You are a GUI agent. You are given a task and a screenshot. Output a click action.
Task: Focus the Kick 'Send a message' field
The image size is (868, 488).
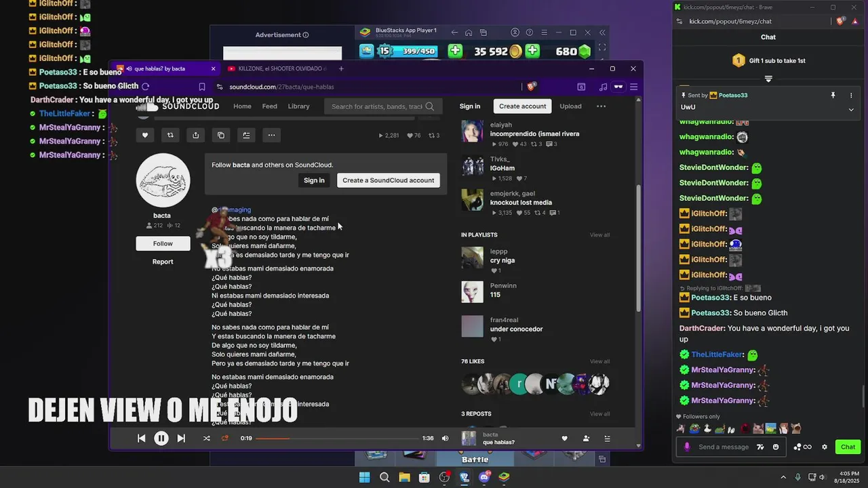(x=724, y=447)
